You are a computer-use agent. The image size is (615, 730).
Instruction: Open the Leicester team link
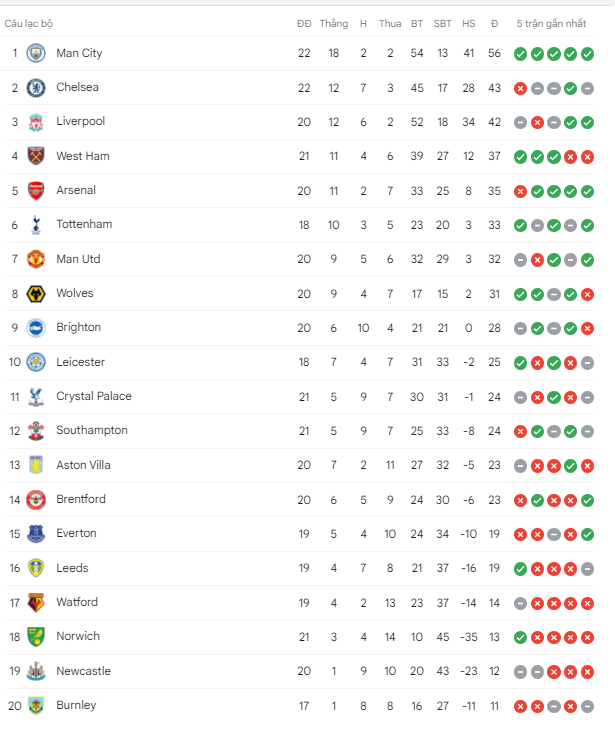click(x=81, y=362)
